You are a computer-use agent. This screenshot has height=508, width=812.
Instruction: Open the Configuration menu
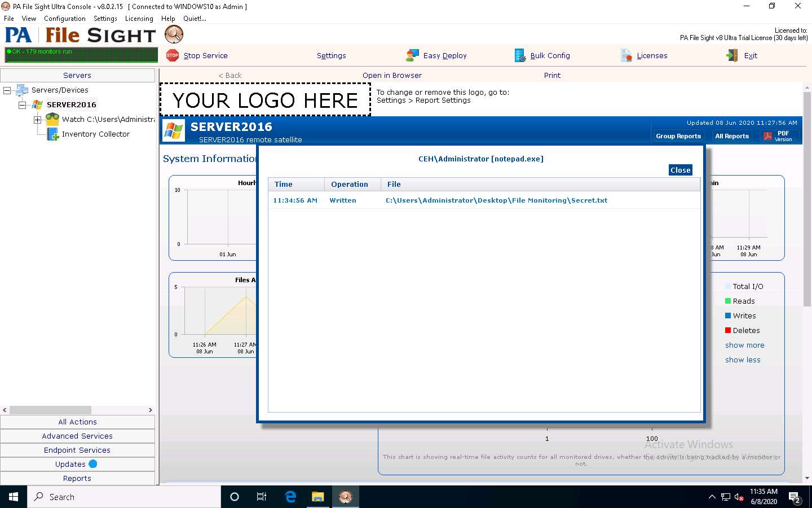click(x=65, y=19)
